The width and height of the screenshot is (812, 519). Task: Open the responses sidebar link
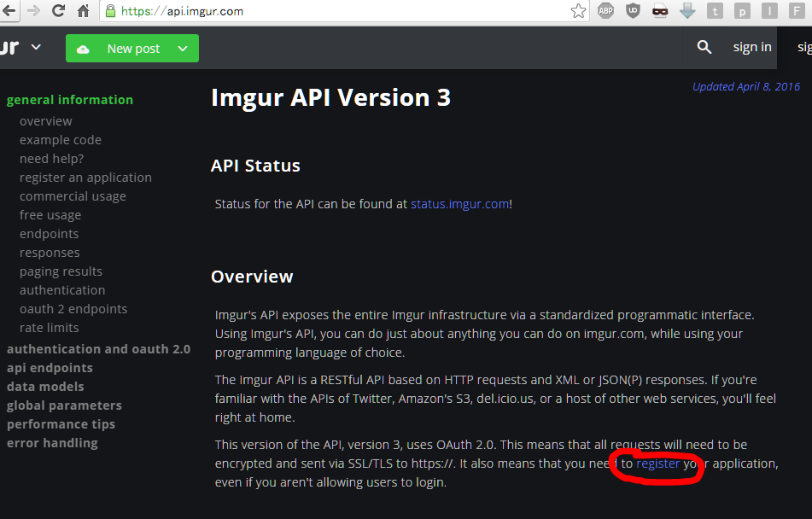[50, 253]
